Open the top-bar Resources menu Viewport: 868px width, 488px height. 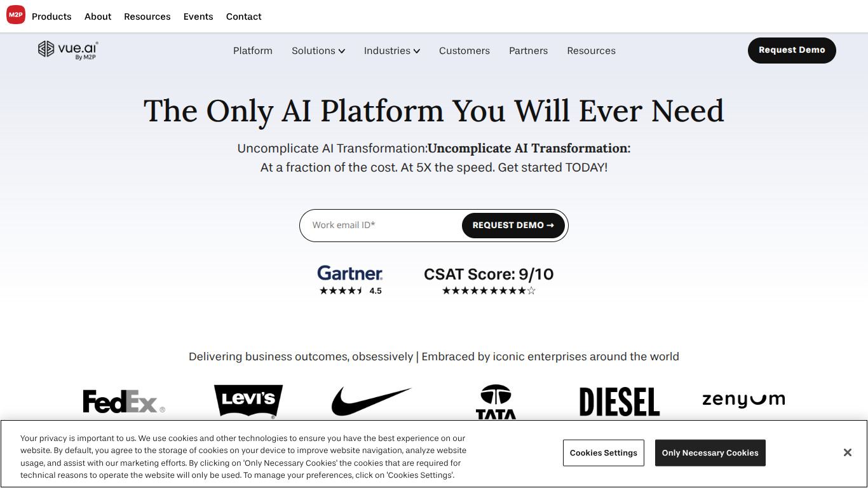147,17
